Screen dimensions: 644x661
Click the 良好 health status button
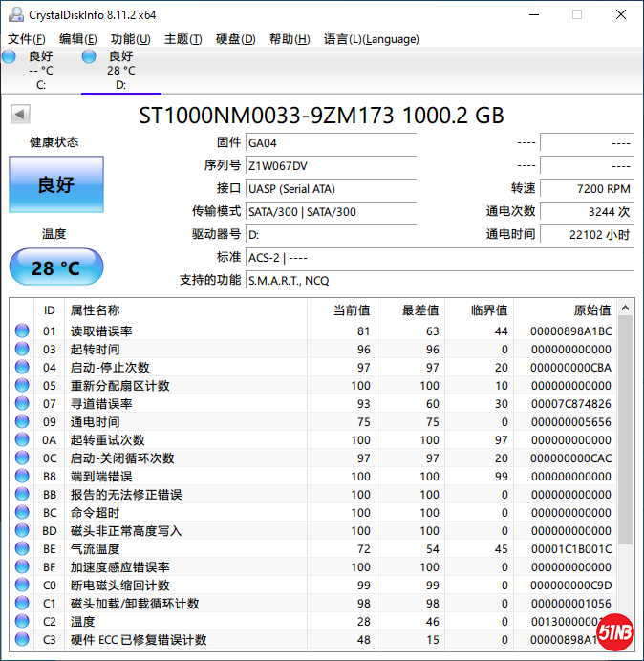[55, 184]
